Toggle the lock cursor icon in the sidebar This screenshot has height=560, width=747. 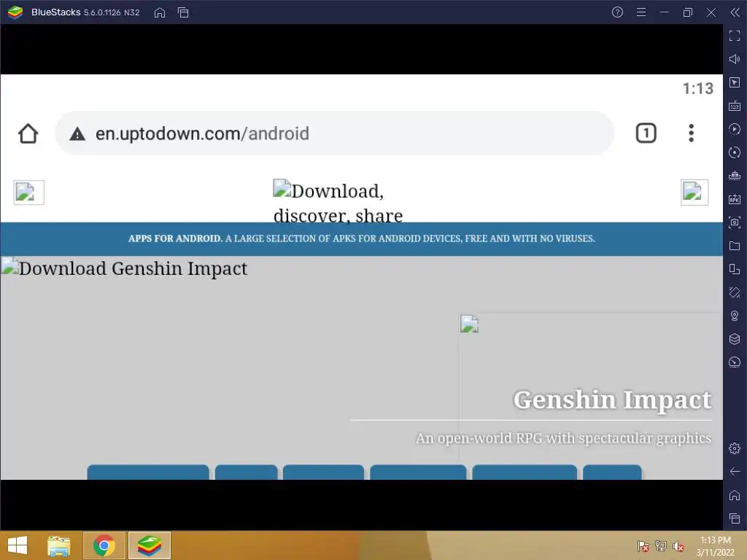pos(734,82)
